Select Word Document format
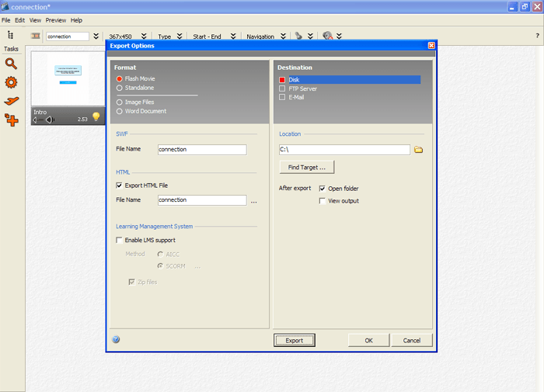The height and width of the screenshot is (392, 544). [120, 111]
